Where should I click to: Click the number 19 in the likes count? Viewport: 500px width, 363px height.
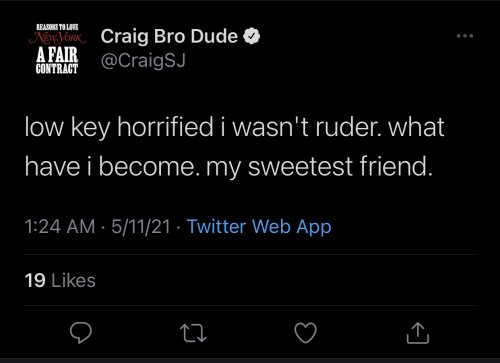coord(35,280)
